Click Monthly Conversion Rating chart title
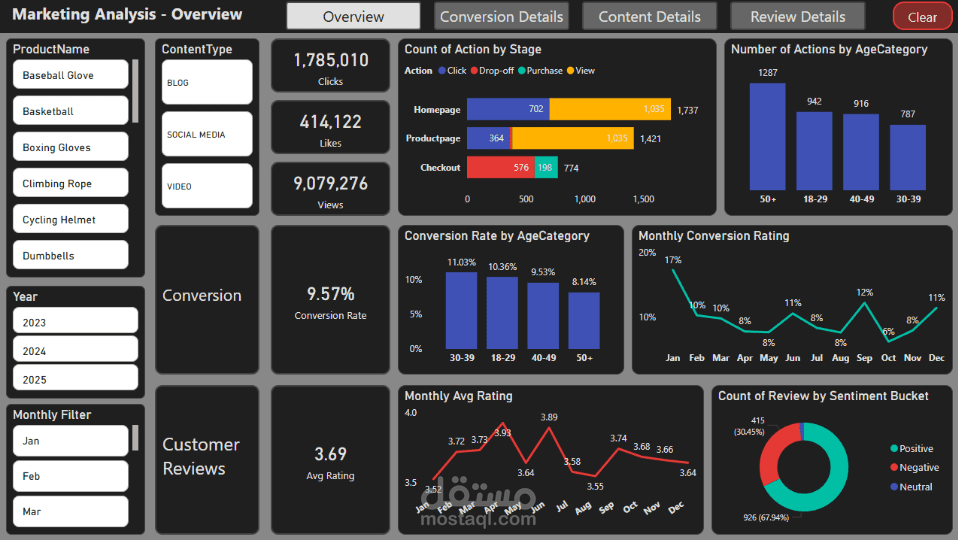Image resolution: width=958 pixels, height=540 pixels. (x=714, y=236)
